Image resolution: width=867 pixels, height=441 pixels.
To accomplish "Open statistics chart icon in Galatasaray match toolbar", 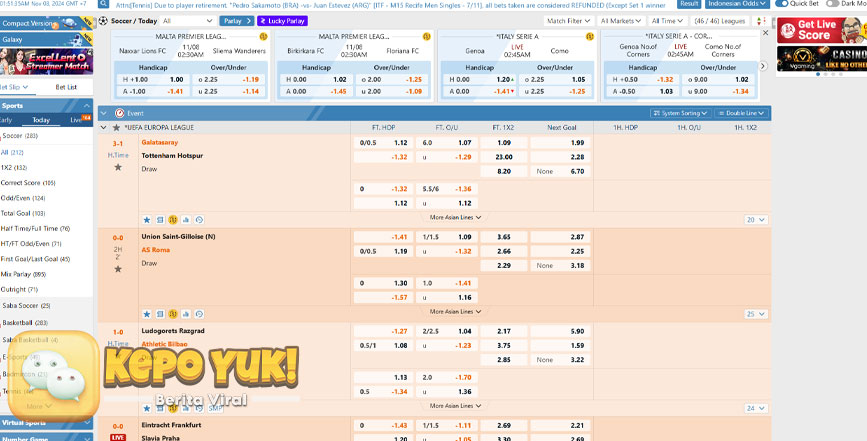I will pyautogui.click(x=186, y=220).
